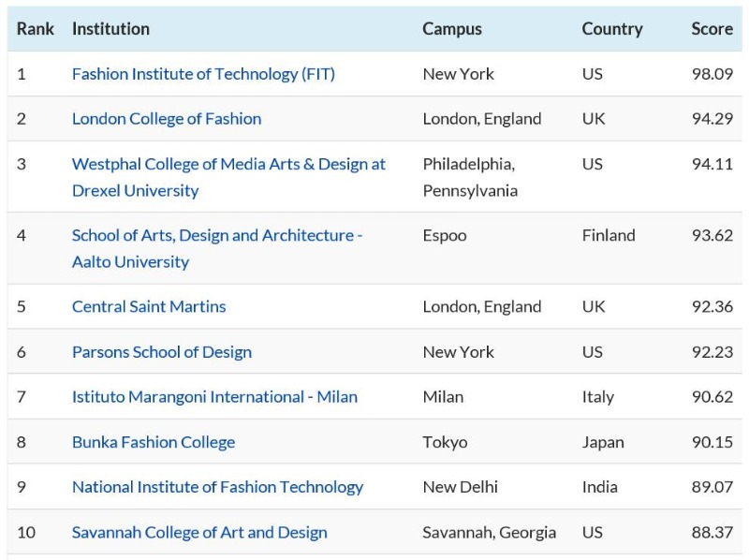Click the London College of Fashion link
This screenshot has width=749, height=560.
[x=167, y=119]
